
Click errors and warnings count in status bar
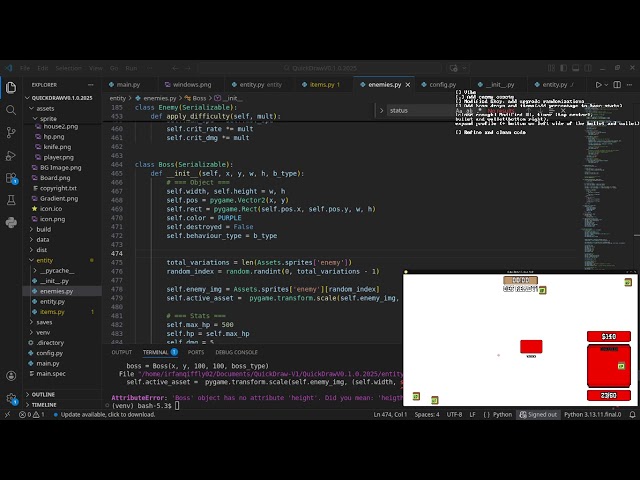point(32,415)
